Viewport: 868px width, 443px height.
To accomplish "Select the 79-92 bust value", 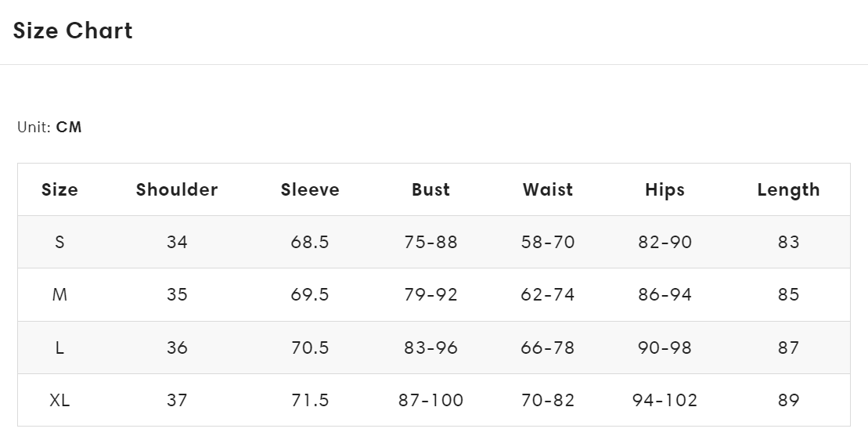I will (430, 295).
